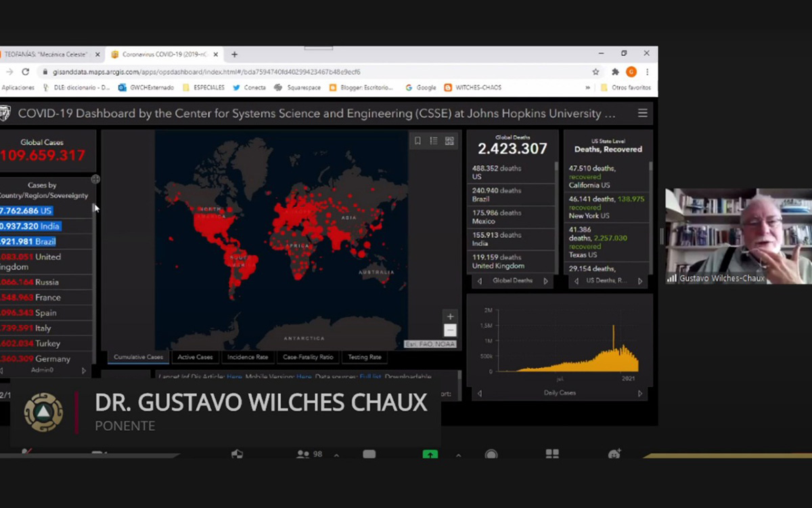
Task: Switch to Case-Fatality Ratio map tab
Action: coord(308,357)
